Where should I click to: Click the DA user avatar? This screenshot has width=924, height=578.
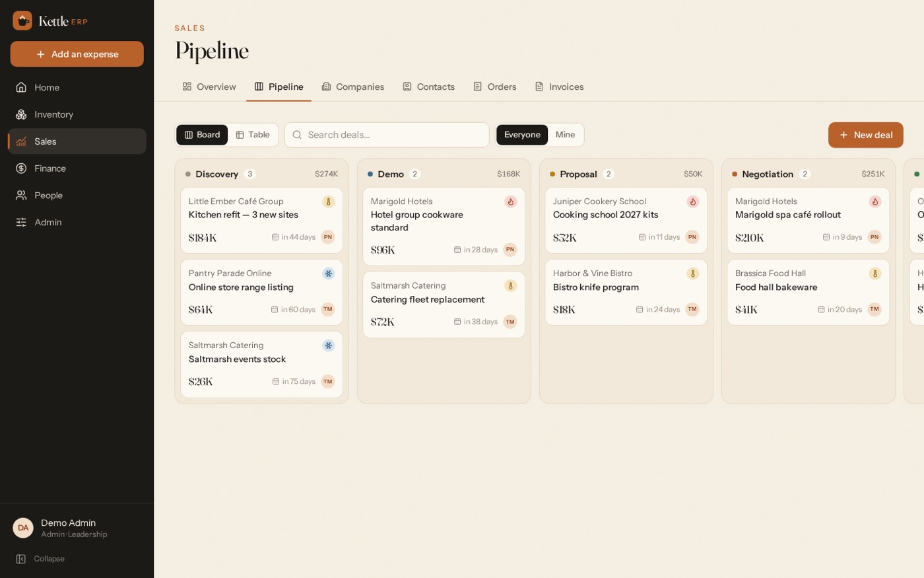pyautogui.click(x=23, y=528)
